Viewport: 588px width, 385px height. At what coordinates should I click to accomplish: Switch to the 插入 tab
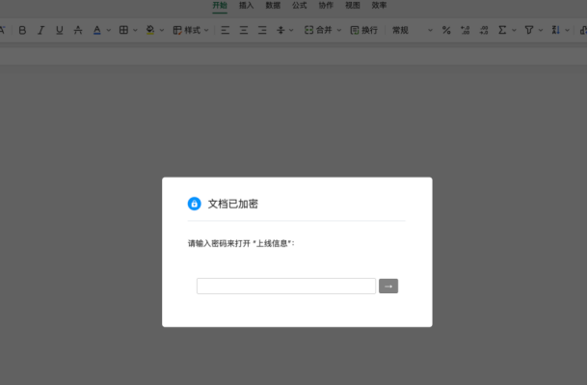click(247, 6)
